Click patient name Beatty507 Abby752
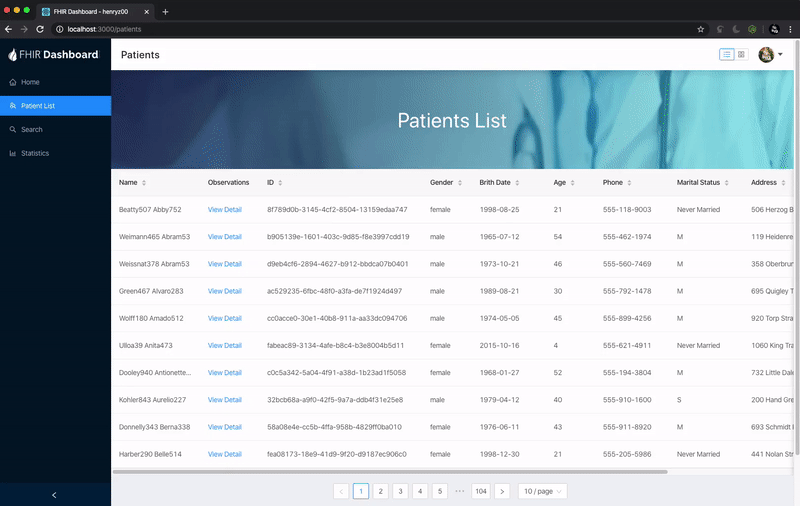 tap(150, 210)
